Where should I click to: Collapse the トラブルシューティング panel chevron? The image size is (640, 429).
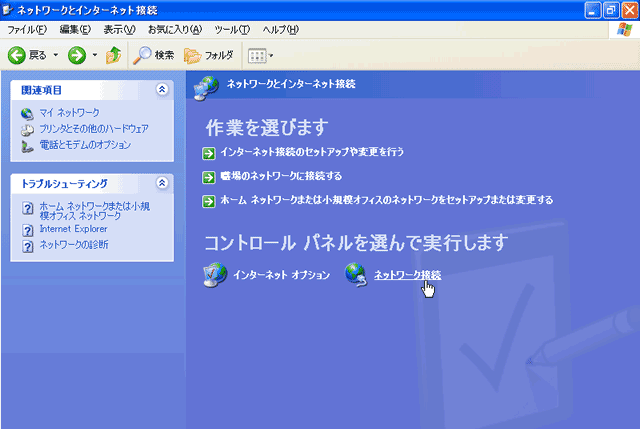(x=162, y=183)
